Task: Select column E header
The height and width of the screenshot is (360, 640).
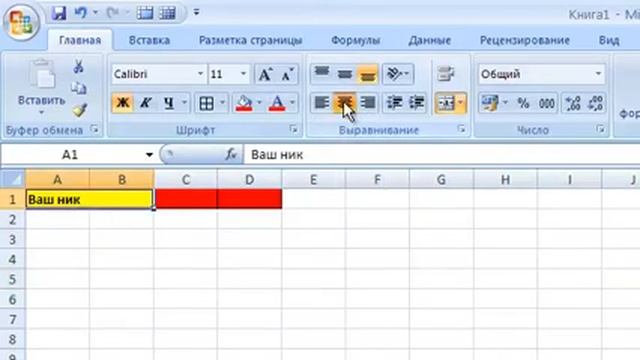Action: [313, 180]
